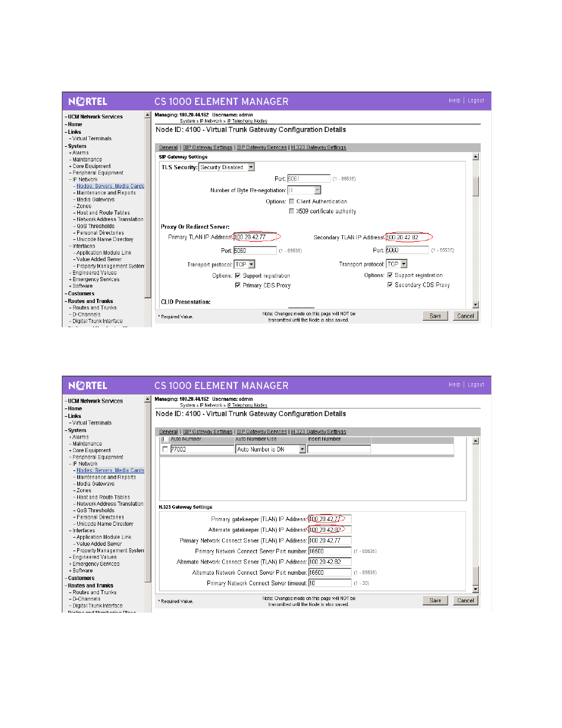The image size is (562, 728).
Task: Open the Number of Byte Re-negotiation dropdown
Action: 304,190
